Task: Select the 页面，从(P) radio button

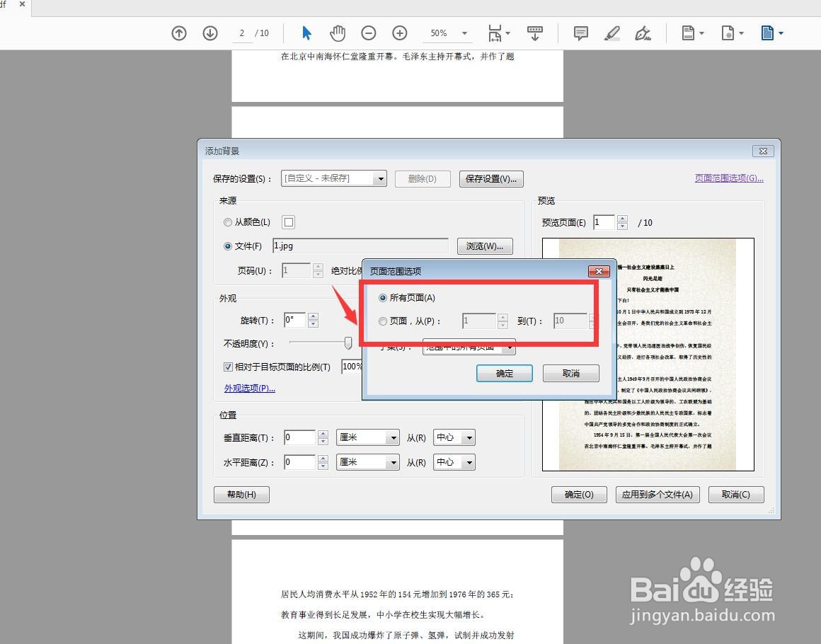Action: point(383,321)
